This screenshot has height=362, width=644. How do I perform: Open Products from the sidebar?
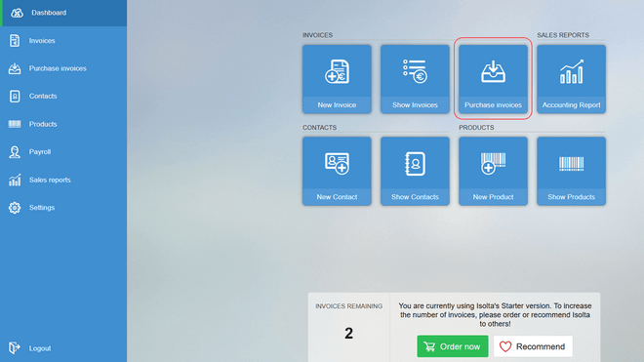click(63, 124)
